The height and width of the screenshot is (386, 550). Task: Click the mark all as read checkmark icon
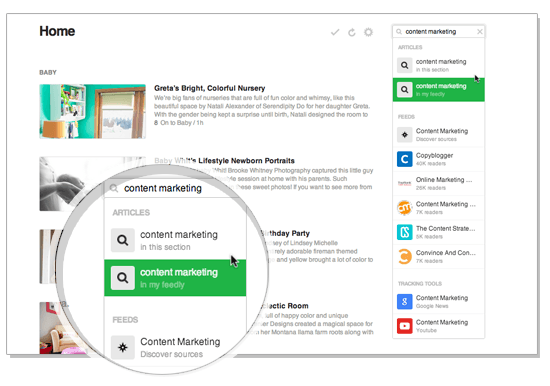coord(335,32)
